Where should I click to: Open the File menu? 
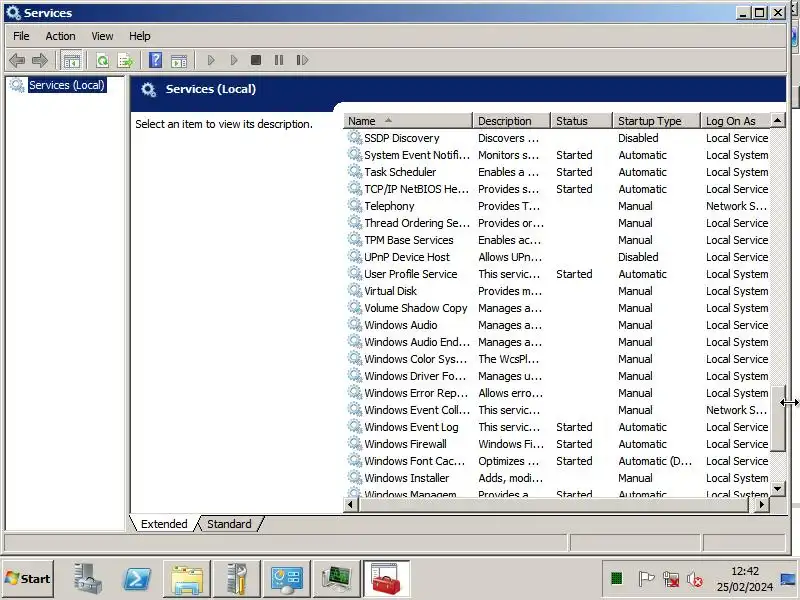[21, 36]
